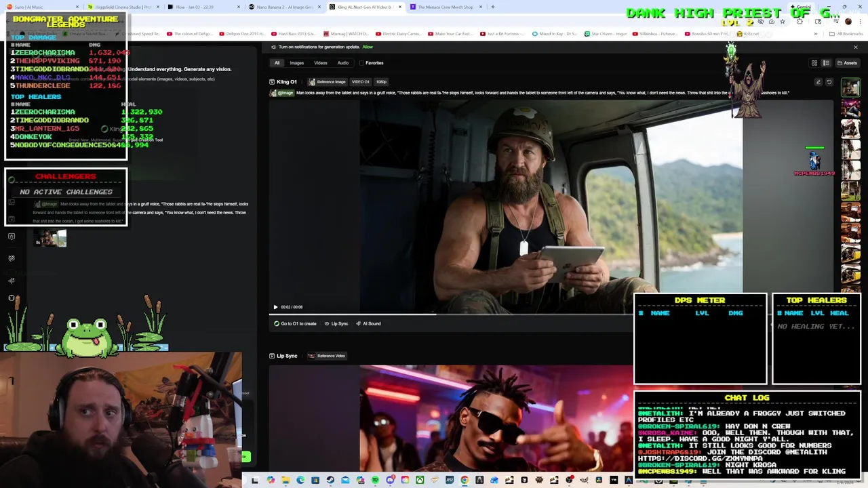Open Discord from the taskbar
The image size is (868, 488).
390,481
